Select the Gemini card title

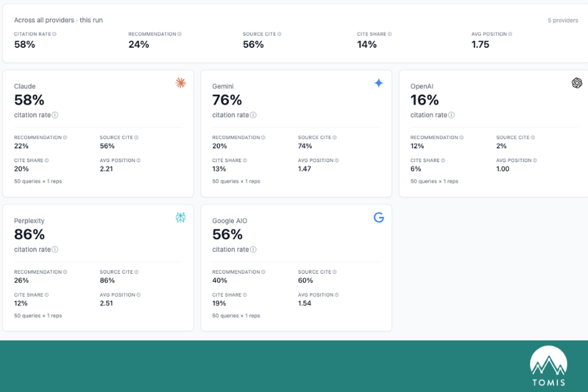coord(223,86)
